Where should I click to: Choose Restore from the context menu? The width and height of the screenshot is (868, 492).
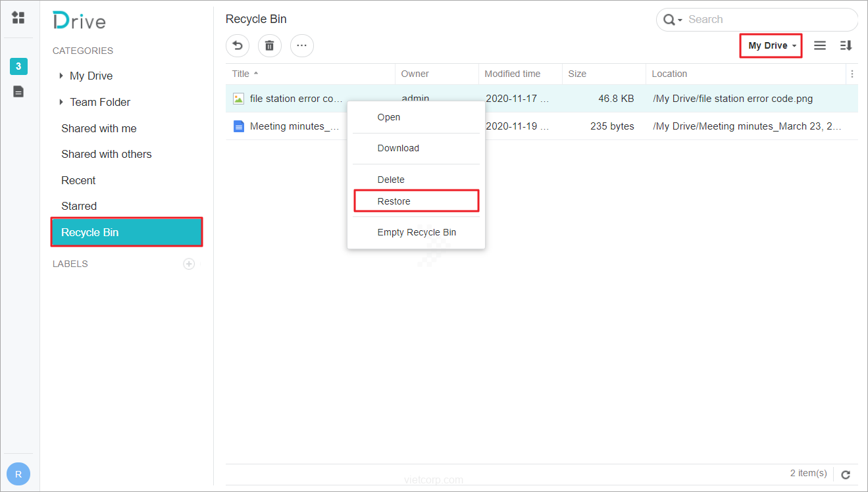point(394,201)
